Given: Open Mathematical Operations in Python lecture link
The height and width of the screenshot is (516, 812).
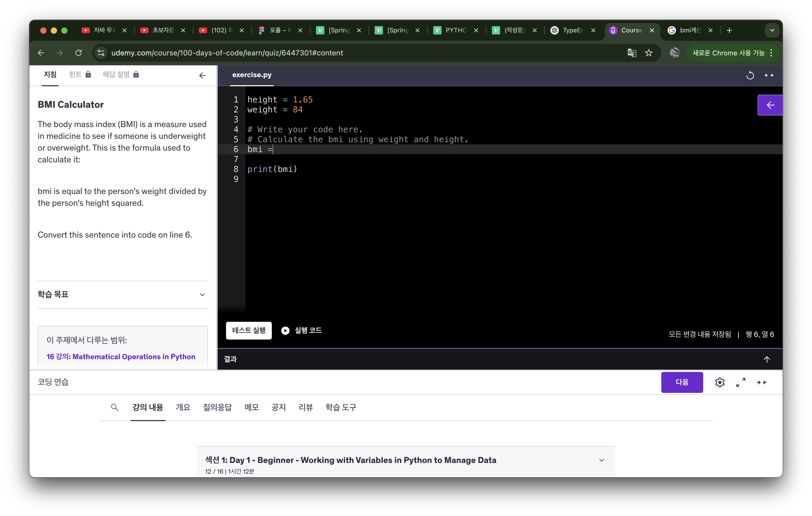Looking at the screenshot, I should coord(121,357).
